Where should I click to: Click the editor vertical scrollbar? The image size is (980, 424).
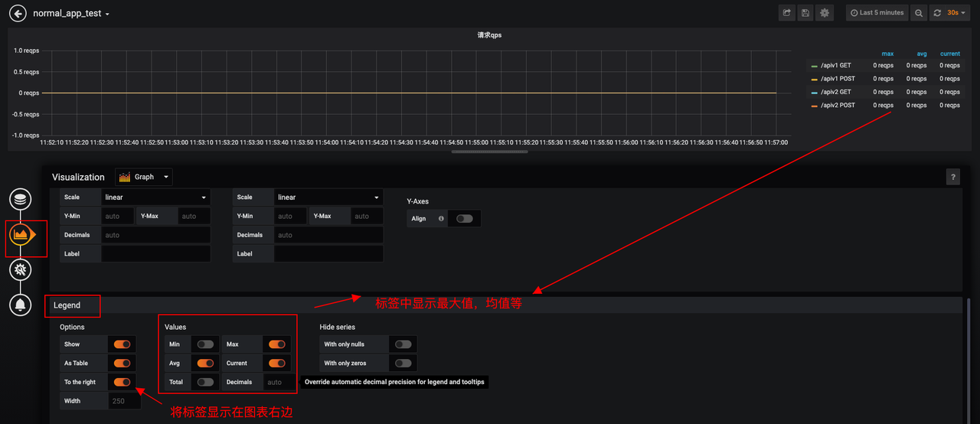pyautogui.click(x=969, y=360)
